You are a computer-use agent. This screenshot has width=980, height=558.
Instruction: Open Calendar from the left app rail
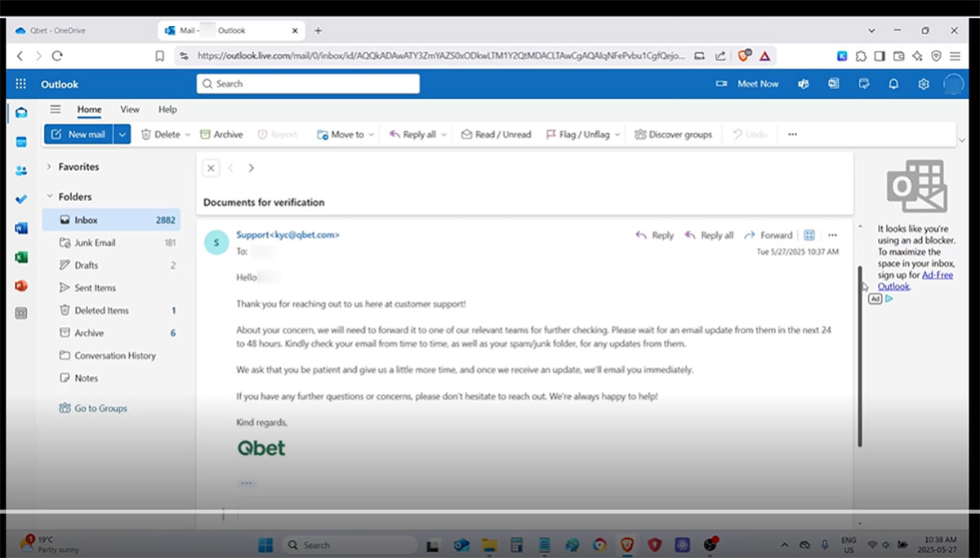(x=21, y=141)
